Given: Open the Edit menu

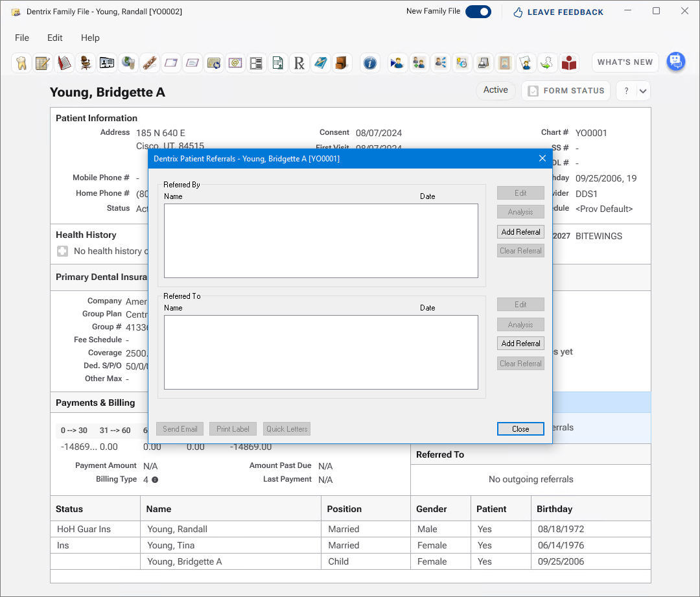Looking at the screenshot, I should (55, 38).
